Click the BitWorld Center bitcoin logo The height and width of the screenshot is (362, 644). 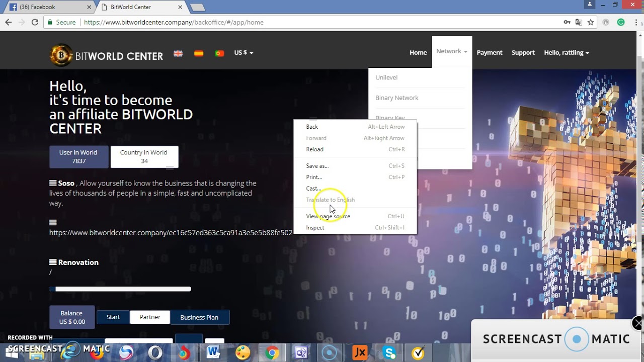61,55
